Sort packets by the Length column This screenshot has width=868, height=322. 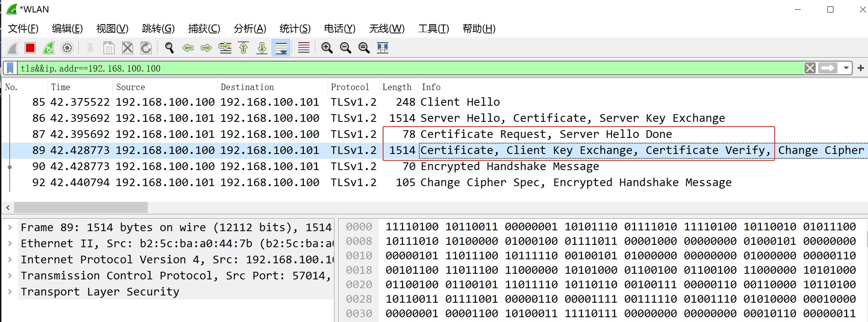coord(398,87)
